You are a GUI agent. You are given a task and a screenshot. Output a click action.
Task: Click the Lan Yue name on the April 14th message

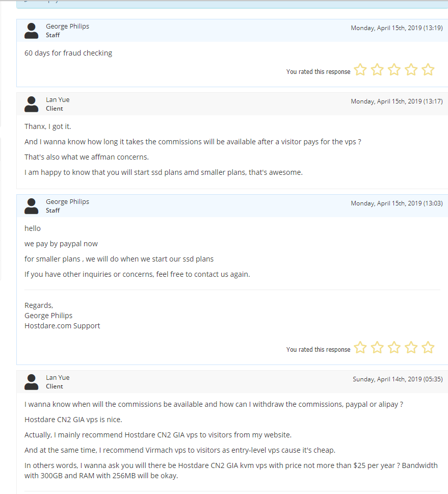(58, 377)
